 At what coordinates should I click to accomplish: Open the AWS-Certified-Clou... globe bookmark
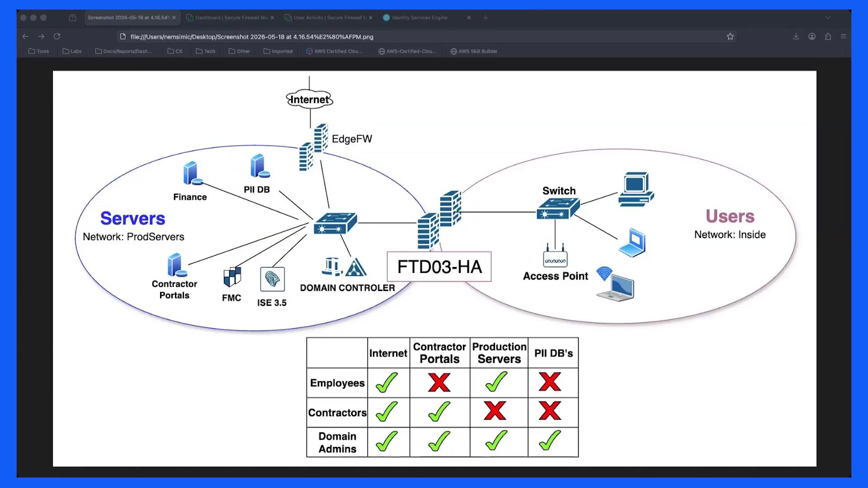(x=407, y=51)
